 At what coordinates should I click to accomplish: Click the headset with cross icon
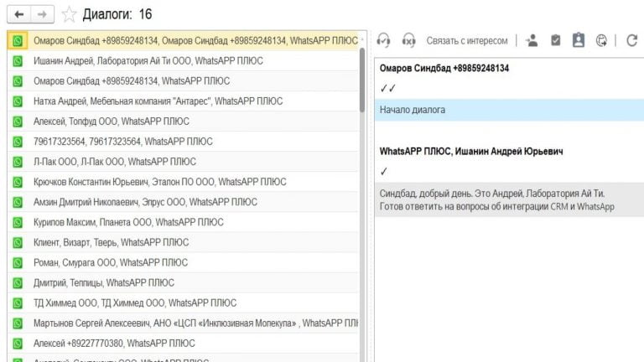(408, 40)
